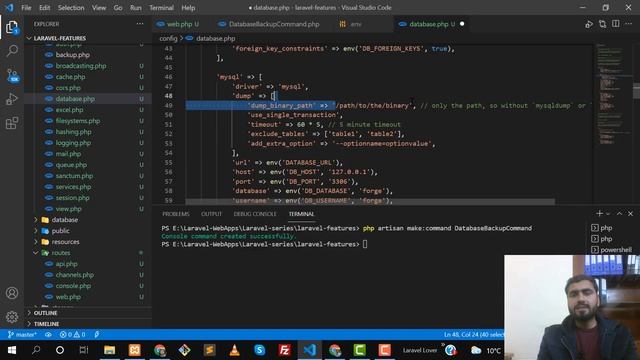Open the terminal launch profile dropdown arrow
This screenshot has height=360, width=640.
tap(608, 213)
